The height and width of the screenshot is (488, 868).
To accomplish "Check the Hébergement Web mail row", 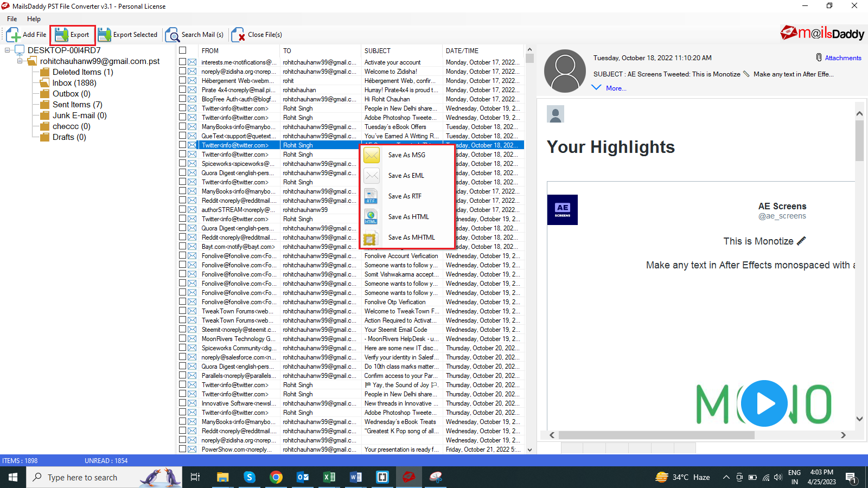I will (x=183, y=81).
